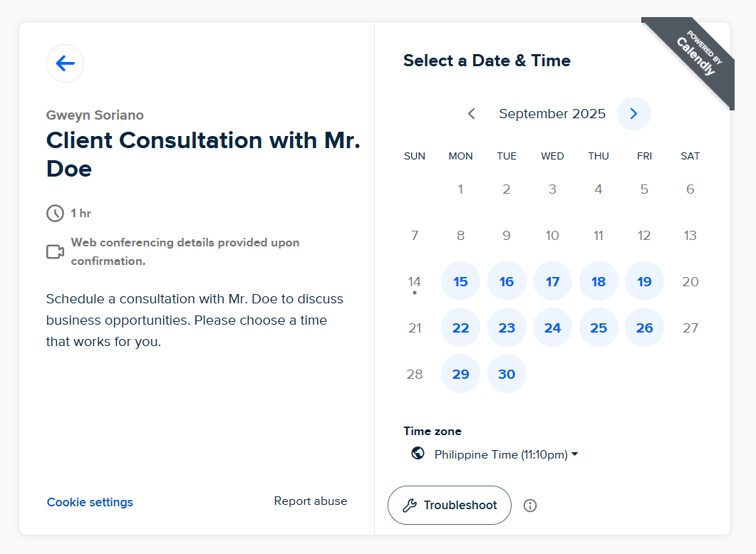The height and width of the screenshot is (554, 756).
Task: Pick September 26 as the date
Action: click(x=644, y=328)
